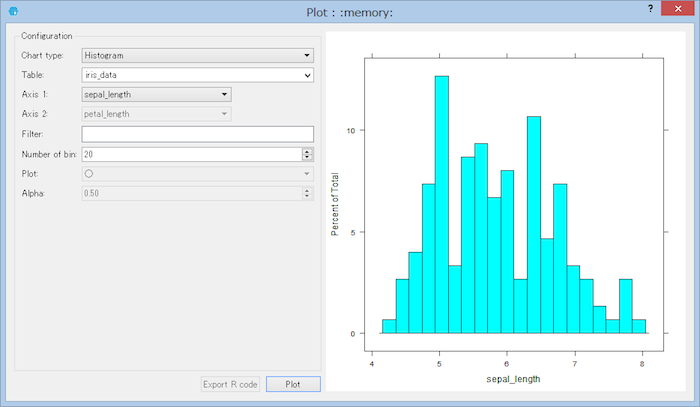Click the Configuration group title
Viewport: 700px width, 407px height.
(x=46, y=36)
